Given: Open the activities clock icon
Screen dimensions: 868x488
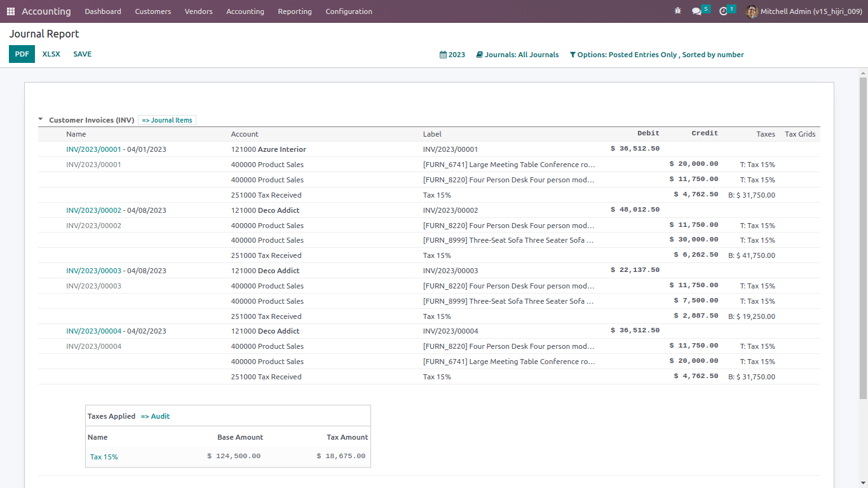Looking at the screenshot, I should (x=723, y=11).
